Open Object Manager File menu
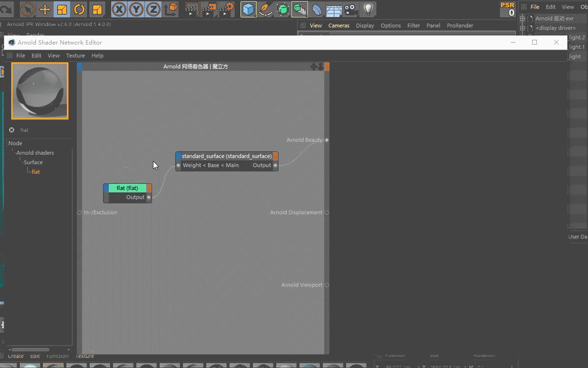 (534, 6)
